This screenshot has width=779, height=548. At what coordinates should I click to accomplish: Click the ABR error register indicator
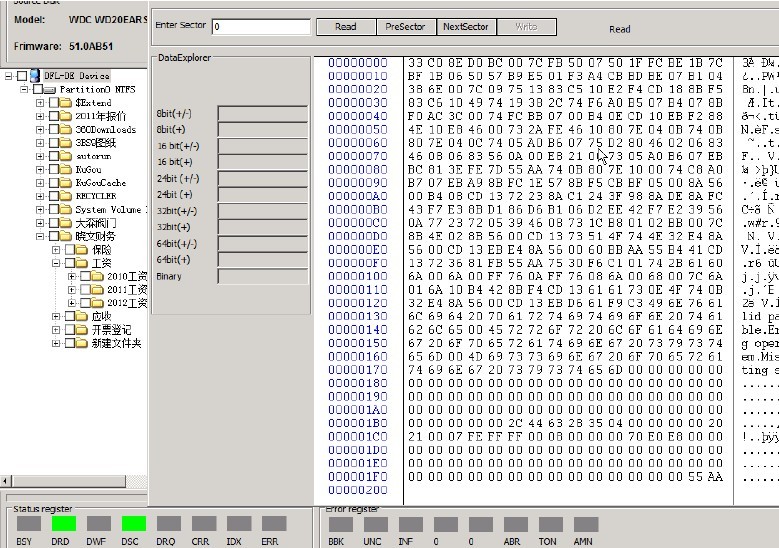point(516,525)
